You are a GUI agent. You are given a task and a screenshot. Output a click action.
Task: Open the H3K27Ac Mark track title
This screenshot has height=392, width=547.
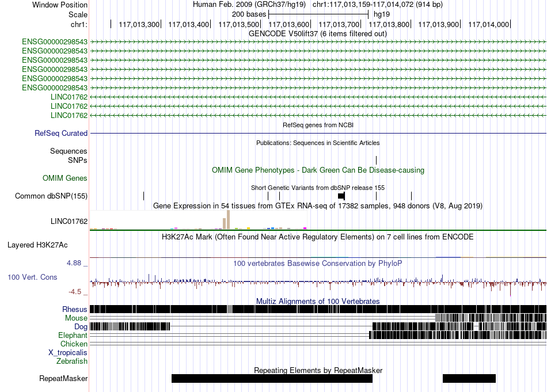click(x=317, y=237)
